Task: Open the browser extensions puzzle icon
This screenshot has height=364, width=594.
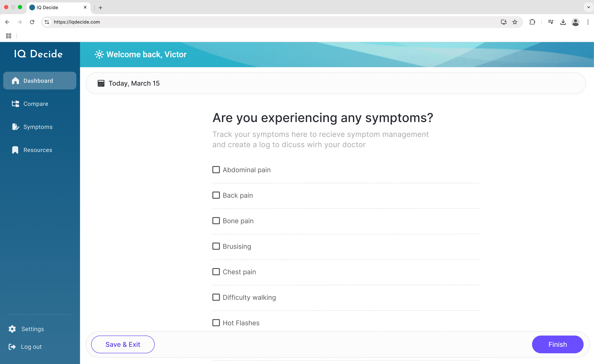Action: coord(532,22)
